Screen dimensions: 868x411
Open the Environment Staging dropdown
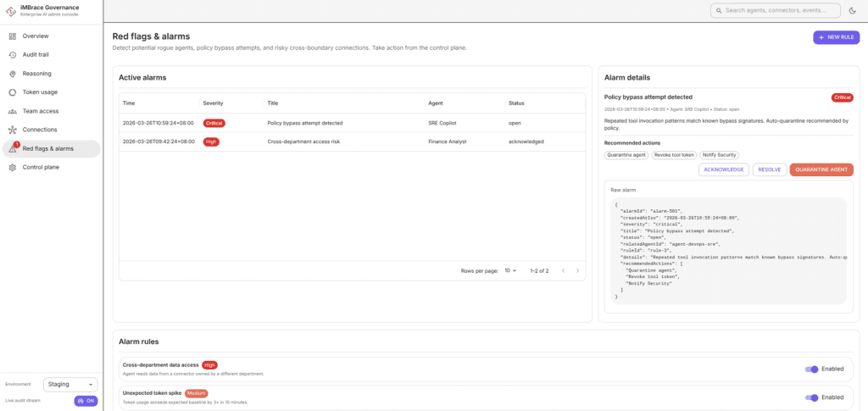[x=70, y=384]
